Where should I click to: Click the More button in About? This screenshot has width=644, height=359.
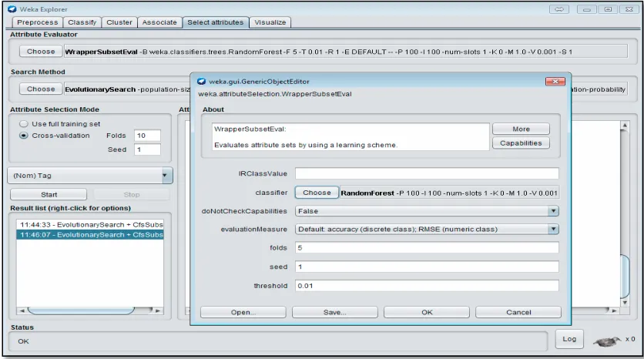521,129
